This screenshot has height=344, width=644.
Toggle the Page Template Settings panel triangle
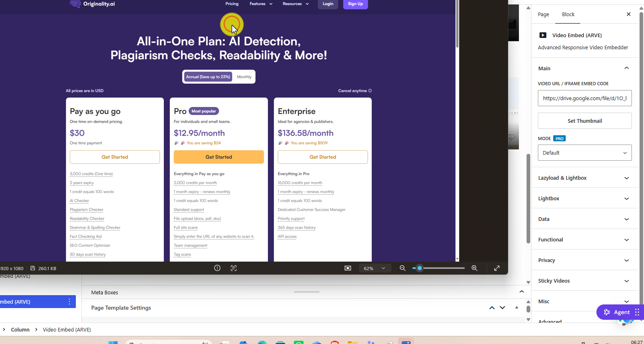click(x=516, y=308)
